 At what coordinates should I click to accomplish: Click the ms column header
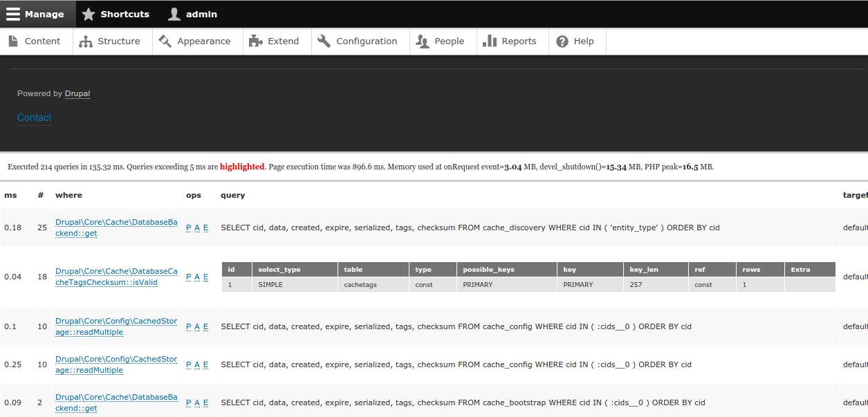[x=10, y=195]
